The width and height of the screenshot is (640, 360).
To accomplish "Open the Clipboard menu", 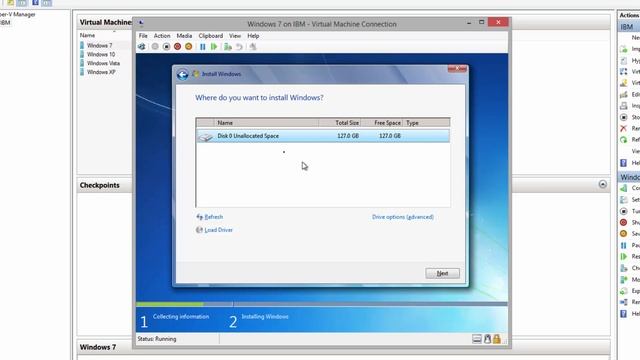I will point(211,36).
